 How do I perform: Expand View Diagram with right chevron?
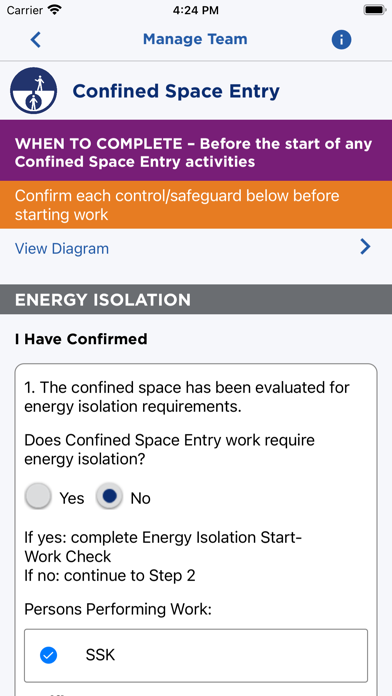click(x=365, y=247)
